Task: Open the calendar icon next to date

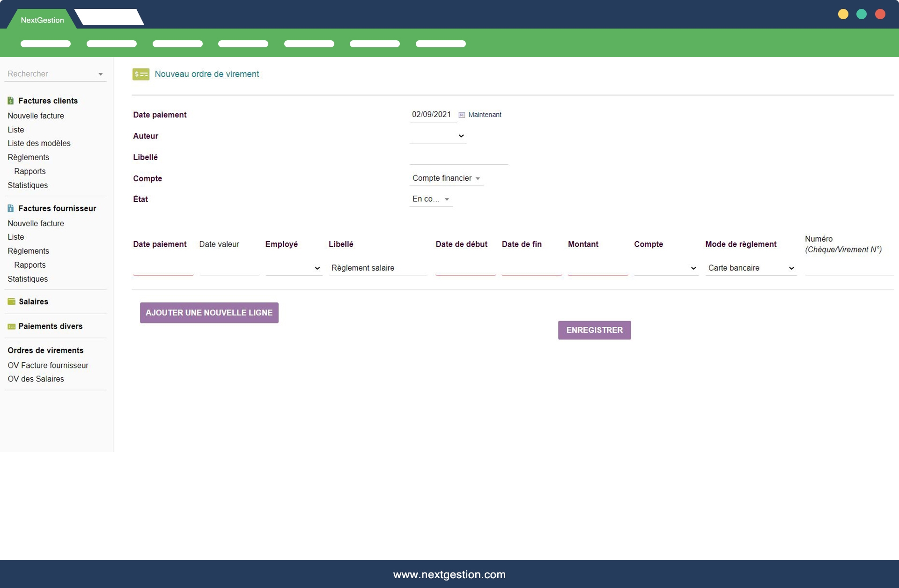Action: pos(462,115)
